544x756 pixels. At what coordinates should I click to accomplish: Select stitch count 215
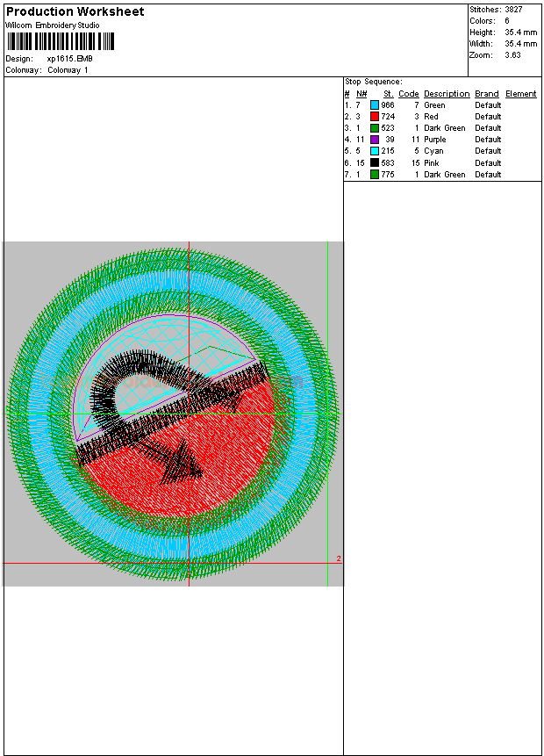388,151
